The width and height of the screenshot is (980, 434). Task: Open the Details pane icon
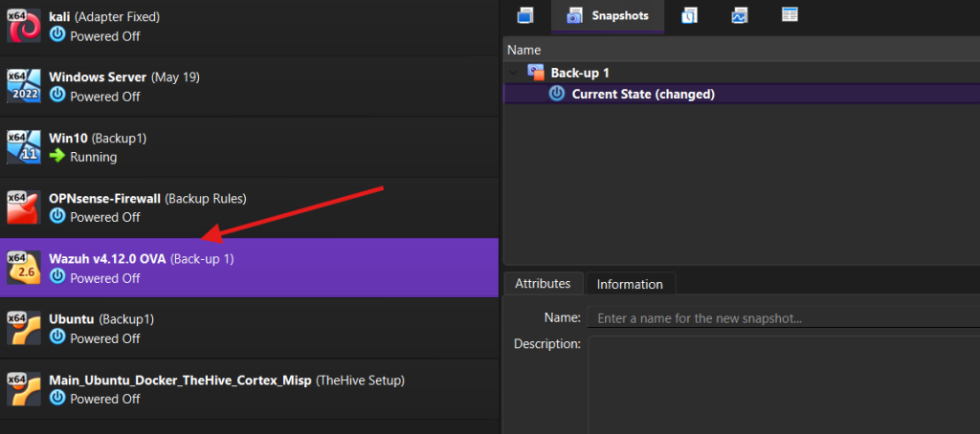coord(524,15)
